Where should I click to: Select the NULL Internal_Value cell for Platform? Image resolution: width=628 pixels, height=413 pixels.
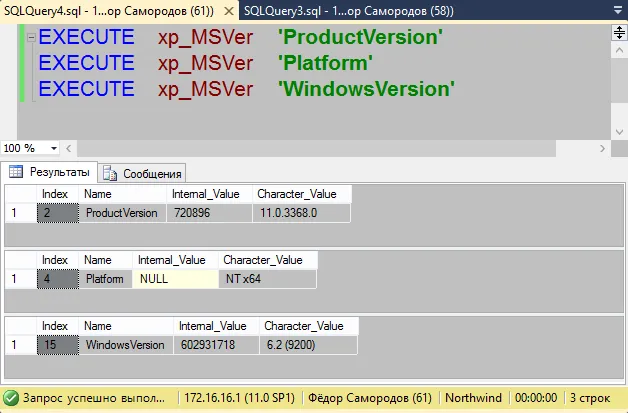coord(175,279)
